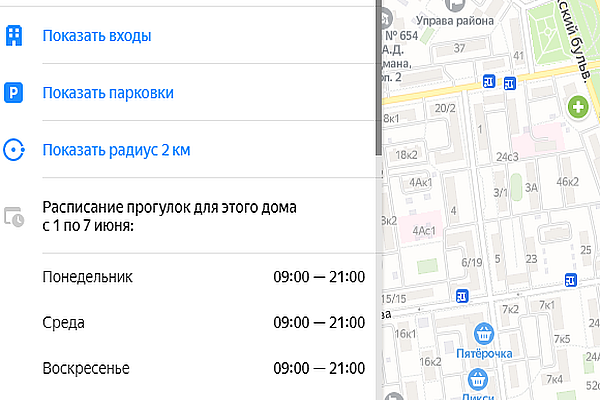Click the walk schedule calendar-clock icon
The image size is (600, 400).
coord(14,216)
